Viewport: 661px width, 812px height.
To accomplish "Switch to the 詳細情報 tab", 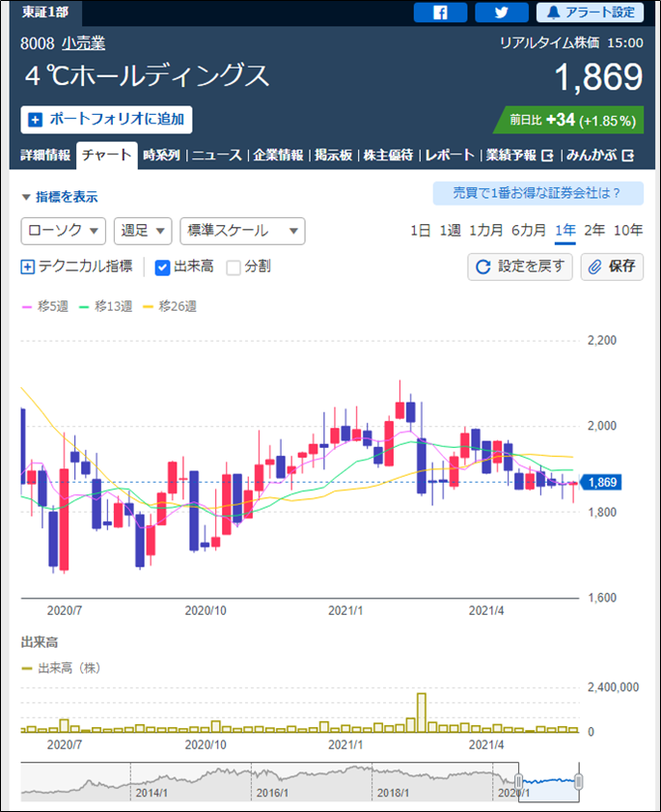I will pyautogui.click(x=45, y=154).
